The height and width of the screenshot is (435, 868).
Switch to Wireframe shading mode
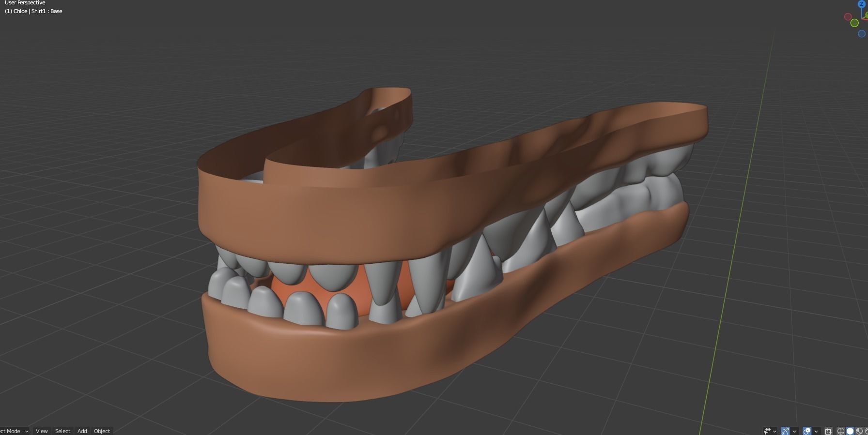[x=841, y=431]
